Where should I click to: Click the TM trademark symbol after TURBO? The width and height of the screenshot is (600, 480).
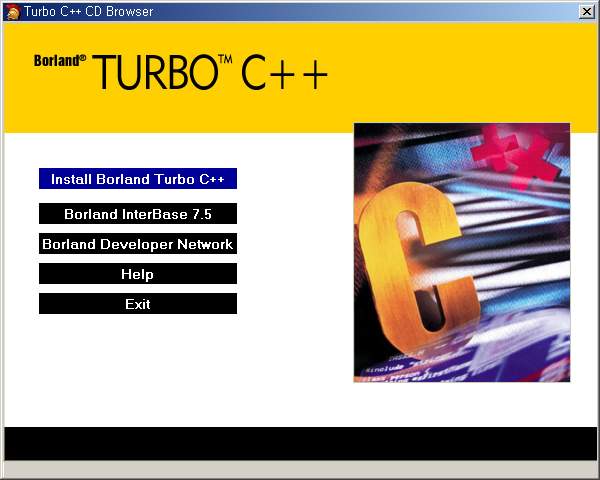[226, 59]
